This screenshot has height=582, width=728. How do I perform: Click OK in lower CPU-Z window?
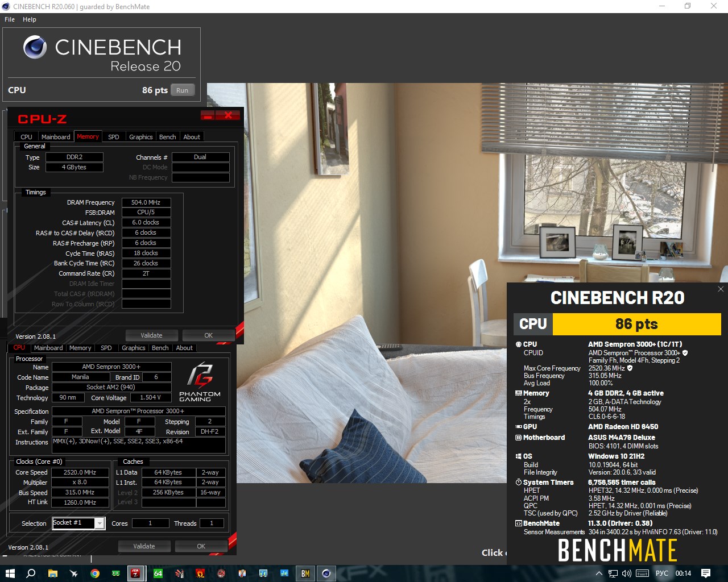pyautogui.click(x=201, y=546)
